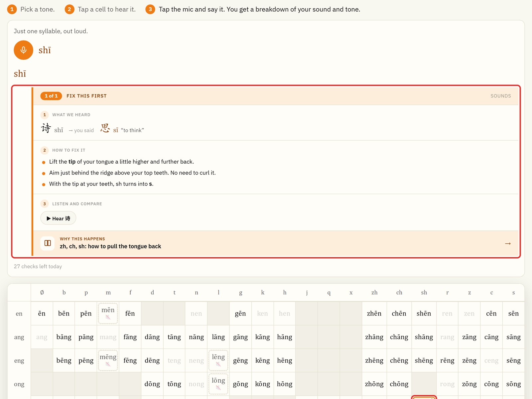
Task: Tap the ēn cell in ø column
Action: [42, 314]
